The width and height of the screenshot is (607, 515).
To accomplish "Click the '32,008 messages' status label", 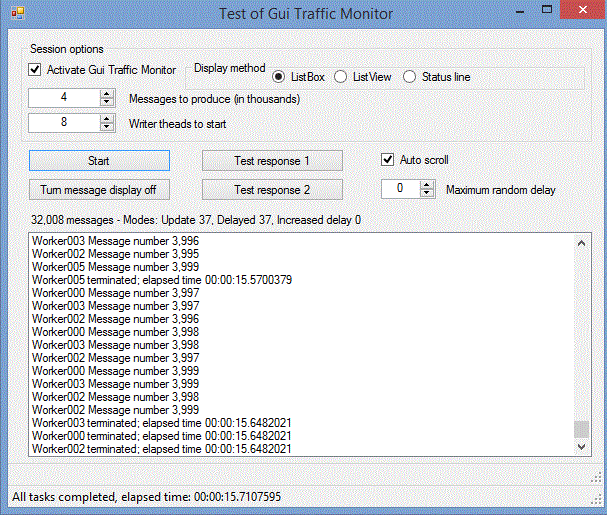I will coord(196,220).
